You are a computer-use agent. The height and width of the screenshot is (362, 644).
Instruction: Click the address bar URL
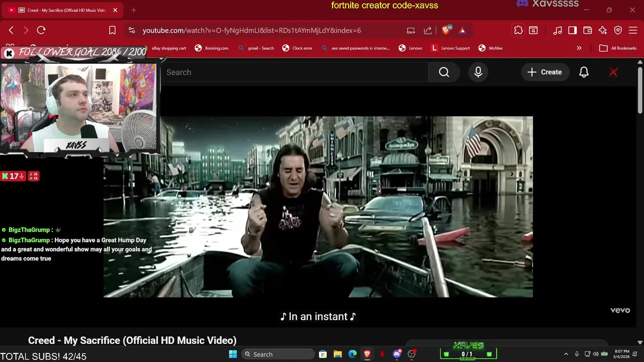252,30
